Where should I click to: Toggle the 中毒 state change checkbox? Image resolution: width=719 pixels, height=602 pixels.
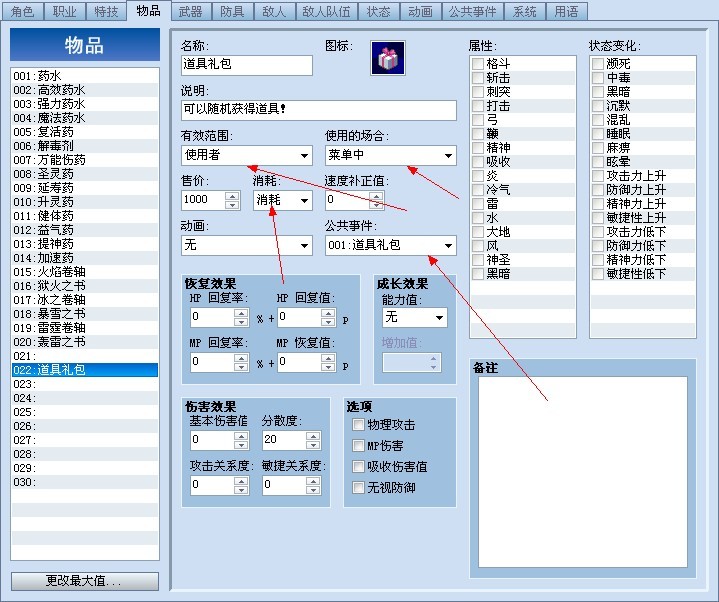(x=598, y=78)
